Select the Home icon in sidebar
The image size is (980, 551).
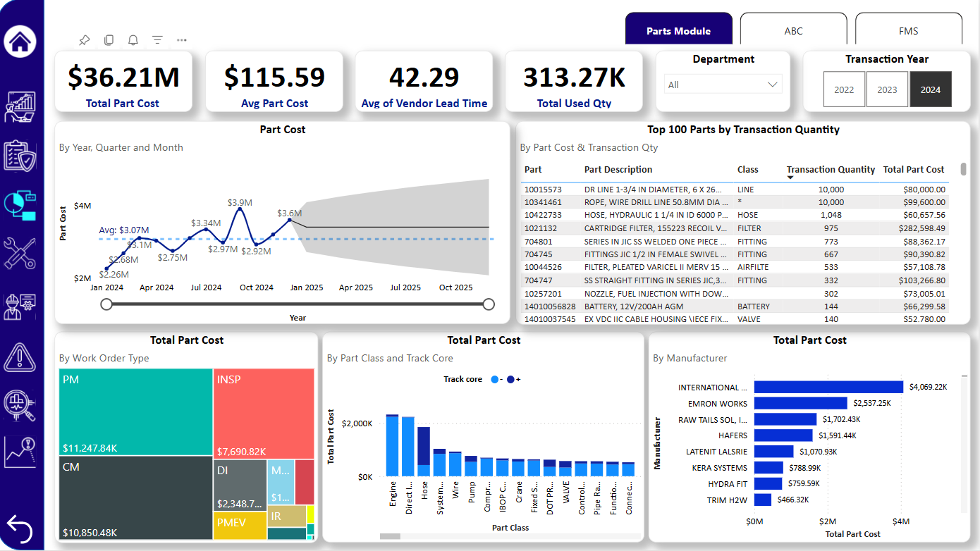pyautogui.click(x=20, y=41)
